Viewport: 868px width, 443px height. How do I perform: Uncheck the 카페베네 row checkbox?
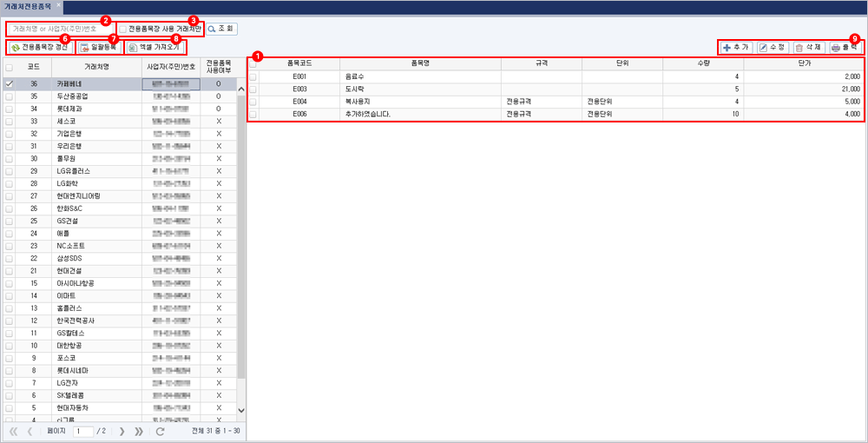9,83
